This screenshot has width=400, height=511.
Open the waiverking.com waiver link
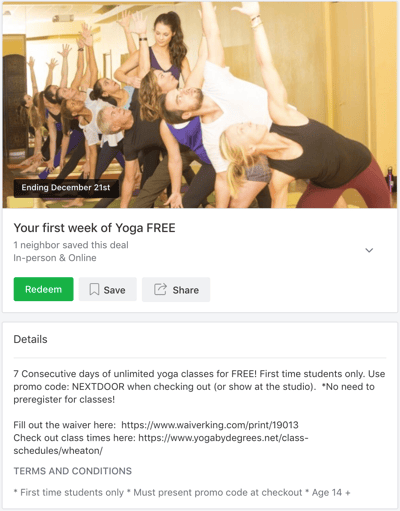click(x=210, y=425)
